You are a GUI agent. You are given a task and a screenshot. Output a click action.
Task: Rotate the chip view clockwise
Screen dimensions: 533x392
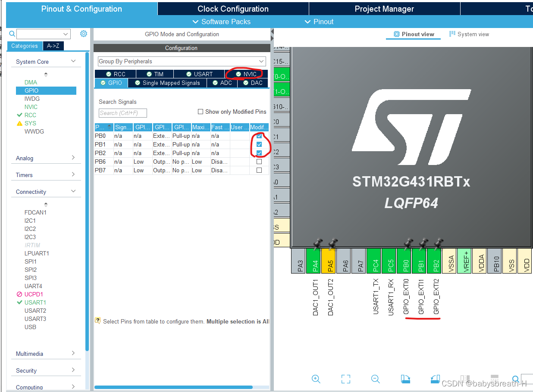coord(405,379)
